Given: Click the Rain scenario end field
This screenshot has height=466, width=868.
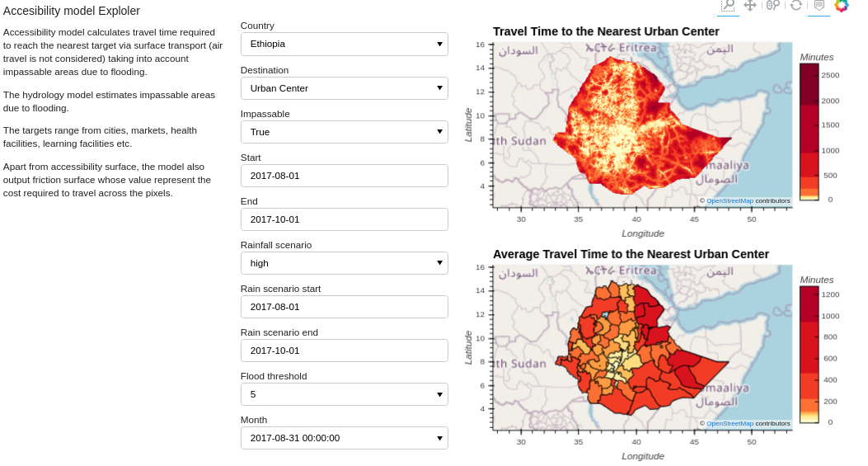Looking at the screenshot, I should pyautogui.click(x=344, y=351).
